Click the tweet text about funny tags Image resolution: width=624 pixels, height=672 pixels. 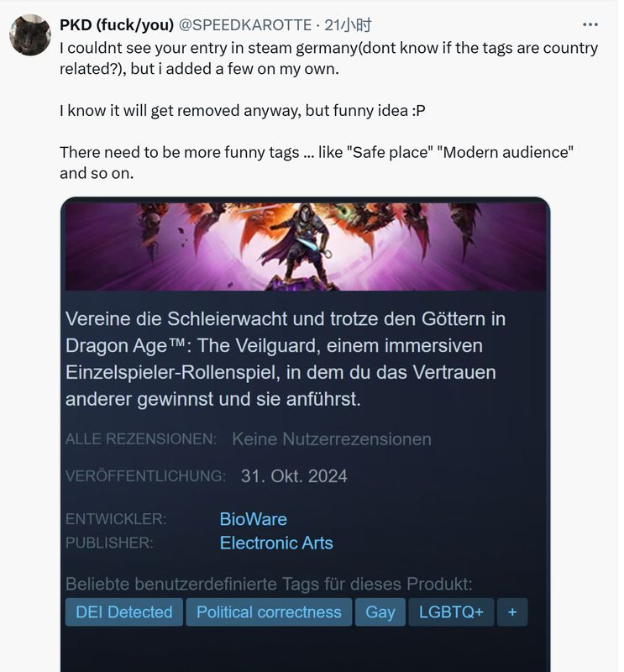pyautogui.click(x=317, y=163)
